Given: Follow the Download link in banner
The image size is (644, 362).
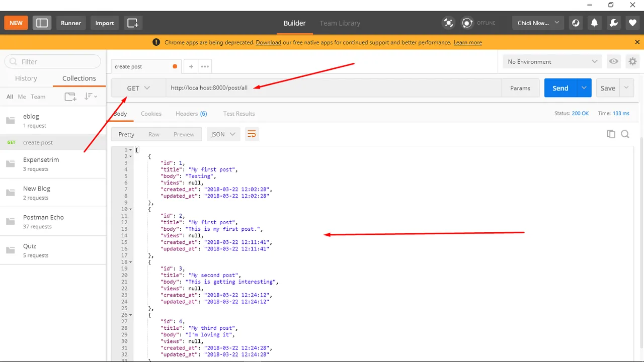Looking at the screenshot, I should 268,43.
